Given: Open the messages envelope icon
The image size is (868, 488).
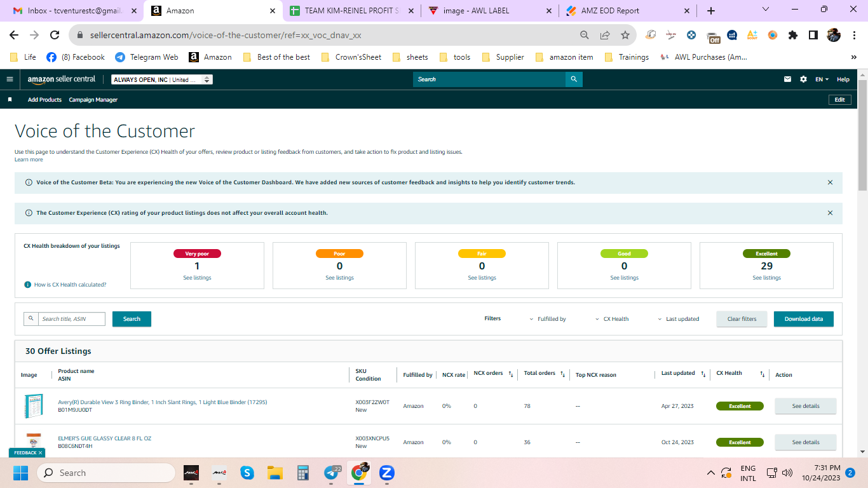Looking at the screenshot, I should pos(788,79).
